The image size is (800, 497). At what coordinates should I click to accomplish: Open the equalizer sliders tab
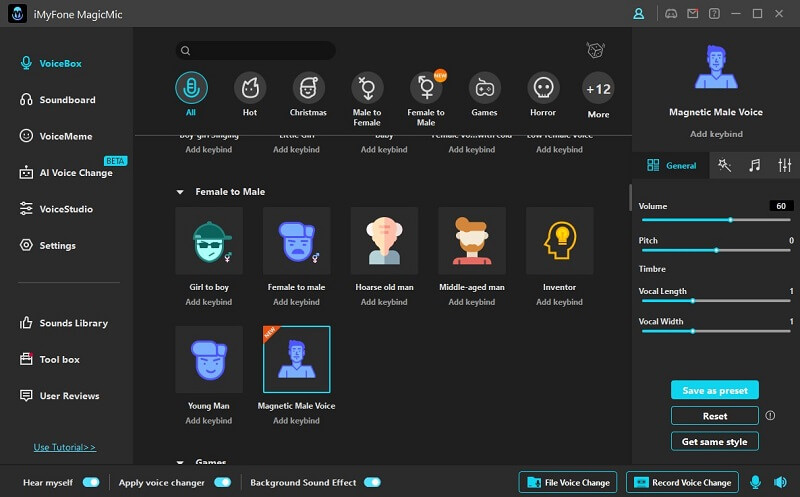click(x=785, y=165)
